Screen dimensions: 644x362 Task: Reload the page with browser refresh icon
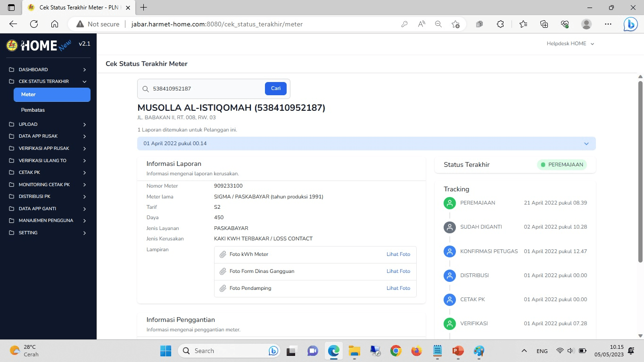(34, 24)
